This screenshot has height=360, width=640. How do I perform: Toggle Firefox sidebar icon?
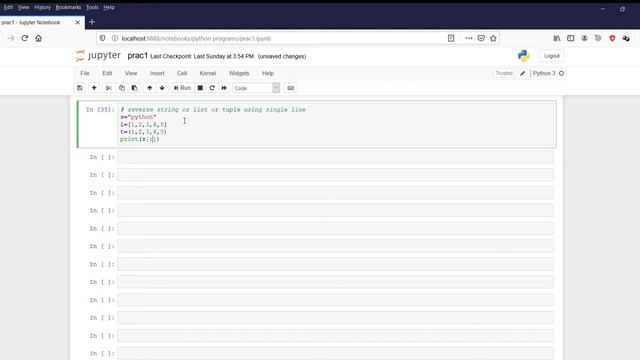pyautogui.click(x=571, y=38)
